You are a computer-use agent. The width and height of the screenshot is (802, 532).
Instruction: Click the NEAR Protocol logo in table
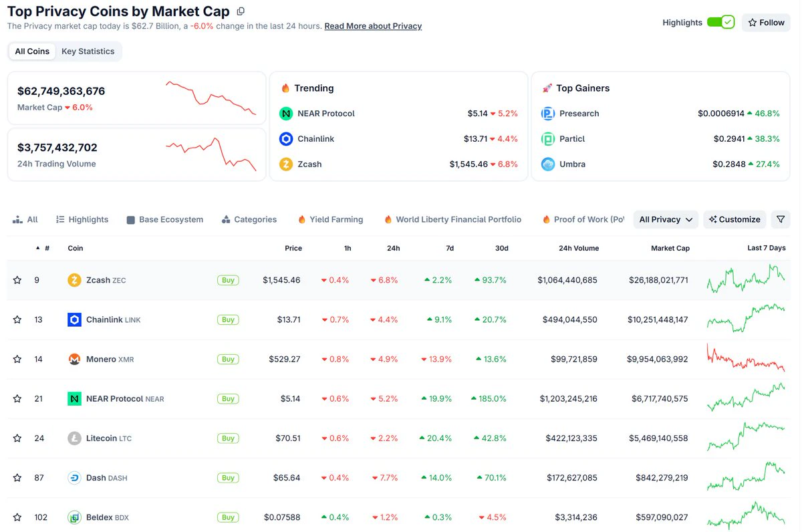[x=74, y=398]
